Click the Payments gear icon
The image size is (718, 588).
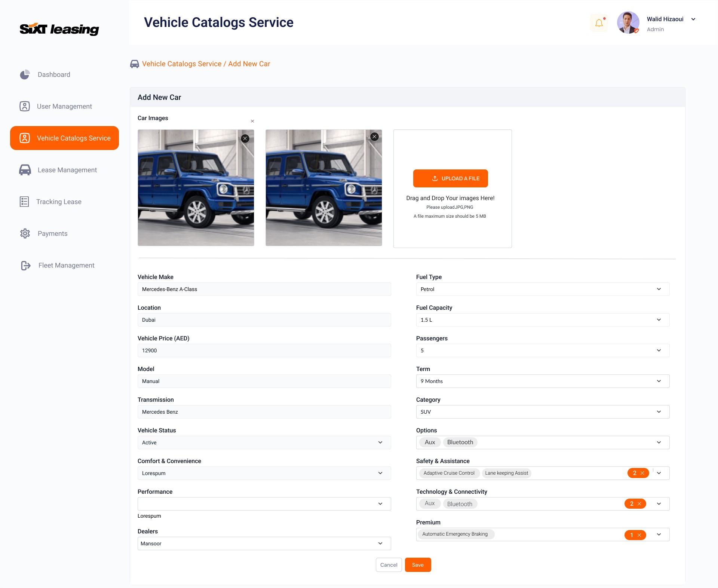click(25, 234)
